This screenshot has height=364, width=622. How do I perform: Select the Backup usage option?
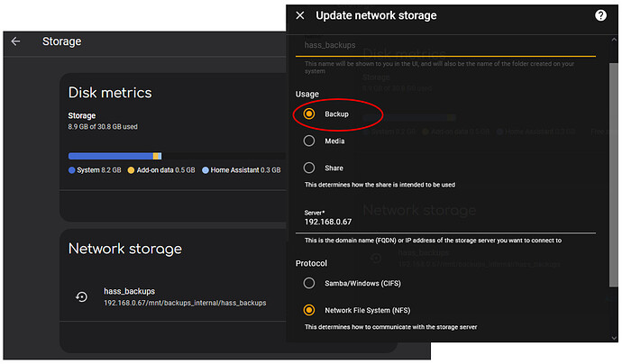point(309,114)
